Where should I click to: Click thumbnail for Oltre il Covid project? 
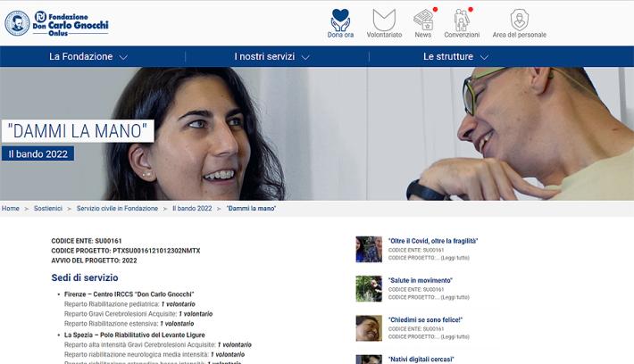tap(369, 249)
